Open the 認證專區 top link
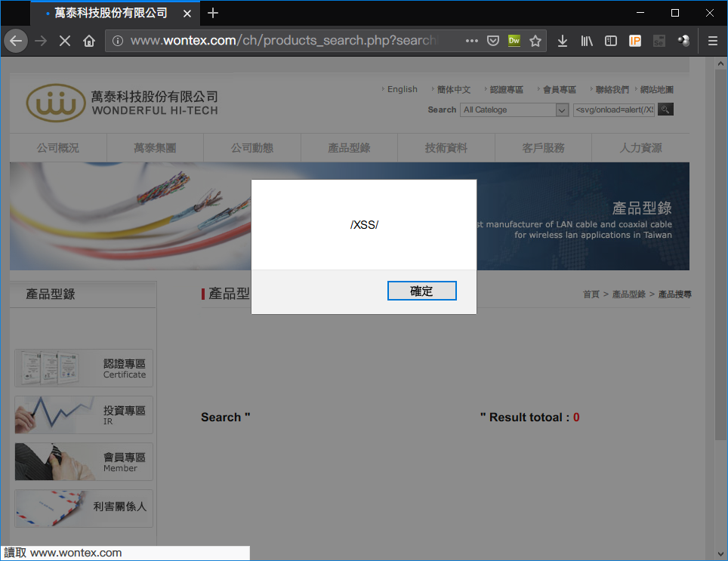 coord(506,89)
